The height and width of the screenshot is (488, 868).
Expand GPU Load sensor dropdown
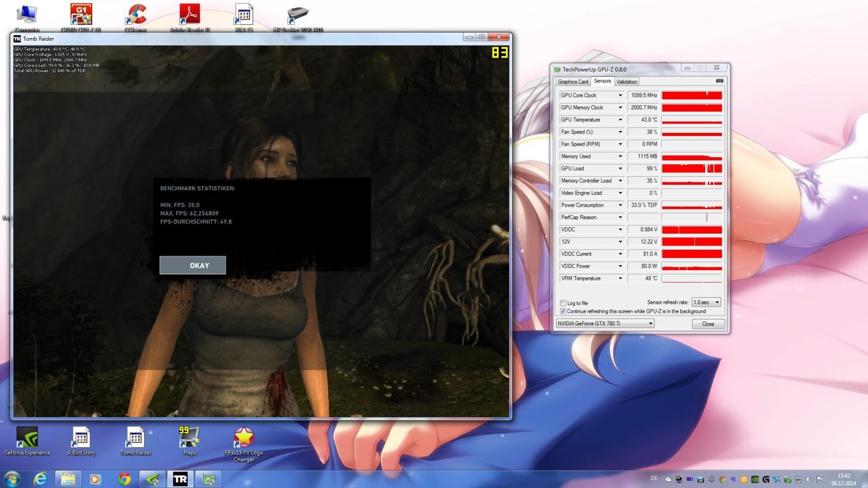pos(620,169)
